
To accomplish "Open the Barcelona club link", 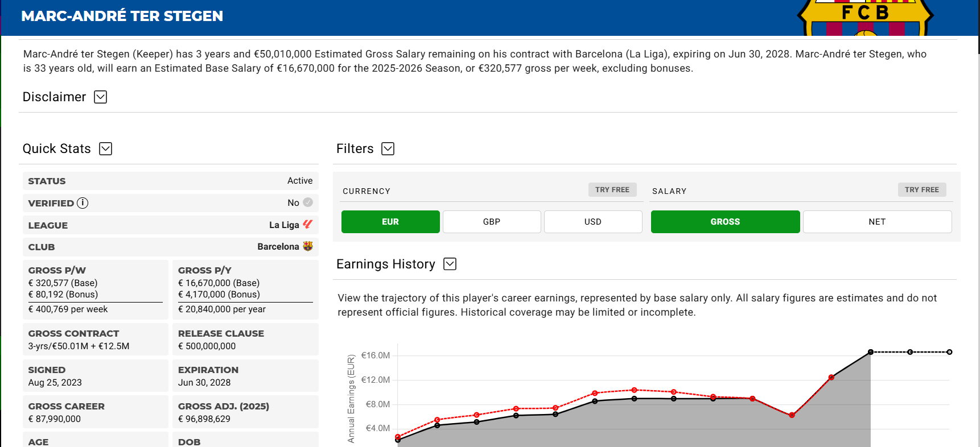I will pos(278,247).
